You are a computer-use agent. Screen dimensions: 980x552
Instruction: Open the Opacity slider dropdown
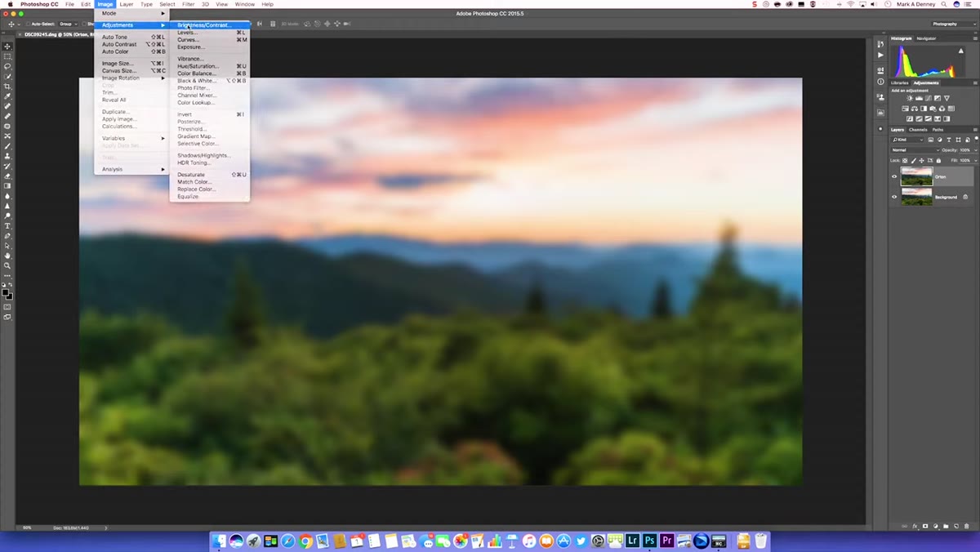pyautogui.click(x=976, y=150)
